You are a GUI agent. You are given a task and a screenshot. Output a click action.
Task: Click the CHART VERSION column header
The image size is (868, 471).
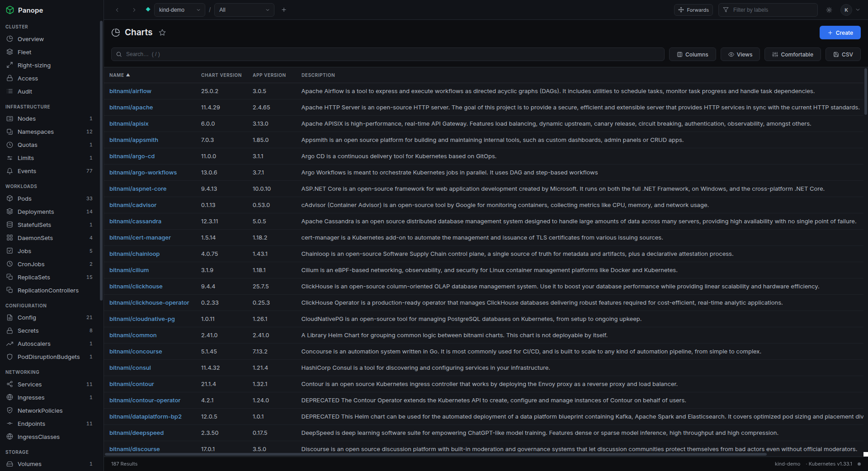(221, 75)
